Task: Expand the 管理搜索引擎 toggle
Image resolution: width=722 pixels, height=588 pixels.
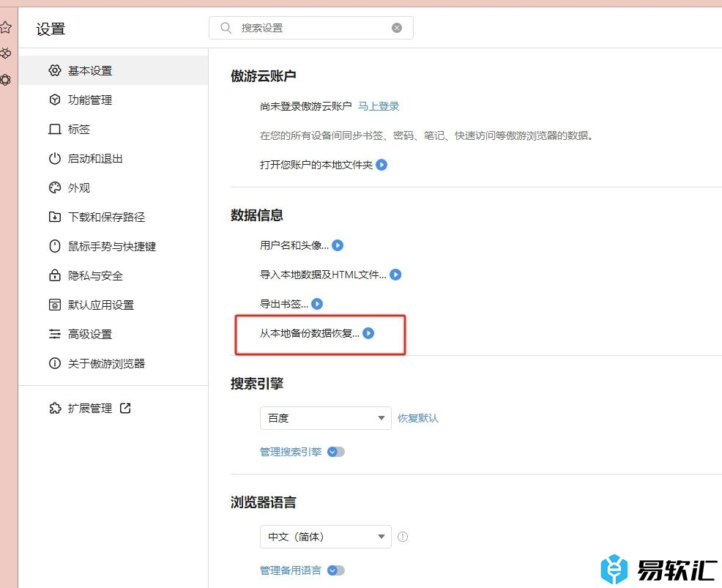Action: (336, 452)
